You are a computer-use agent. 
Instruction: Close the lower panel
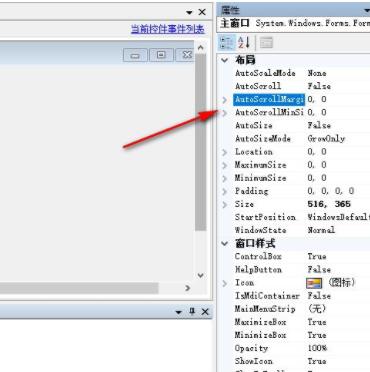click(x=205, y=312)
